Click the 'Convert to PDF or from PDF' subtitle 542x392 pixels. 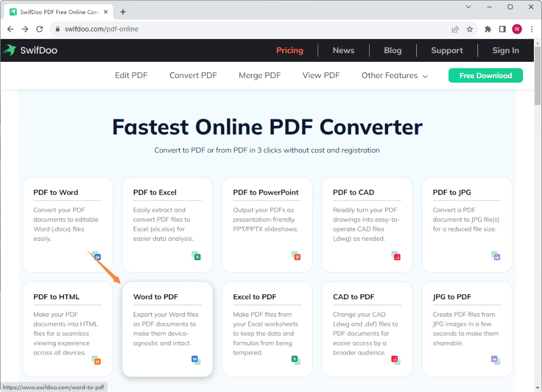[267, 150]
